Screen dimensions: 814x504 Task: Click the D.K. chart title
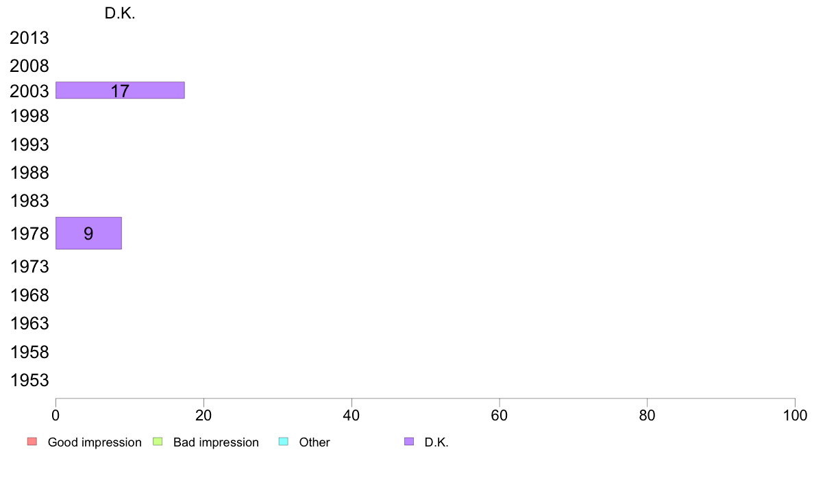coord(120,14)
